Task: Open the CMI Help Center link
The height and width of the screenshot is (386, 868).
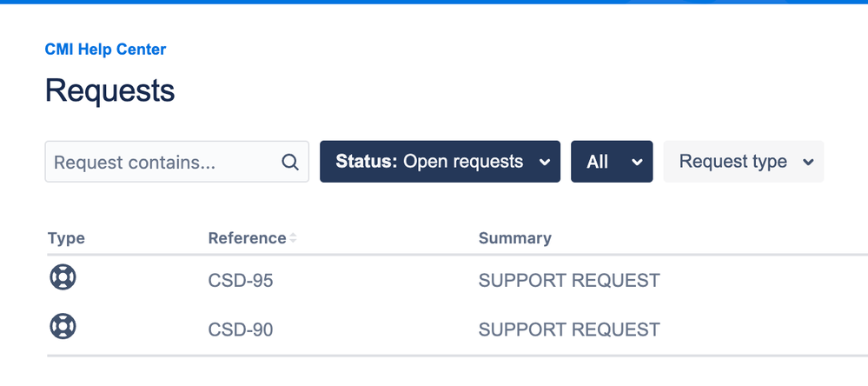Action: pos(105,50)
